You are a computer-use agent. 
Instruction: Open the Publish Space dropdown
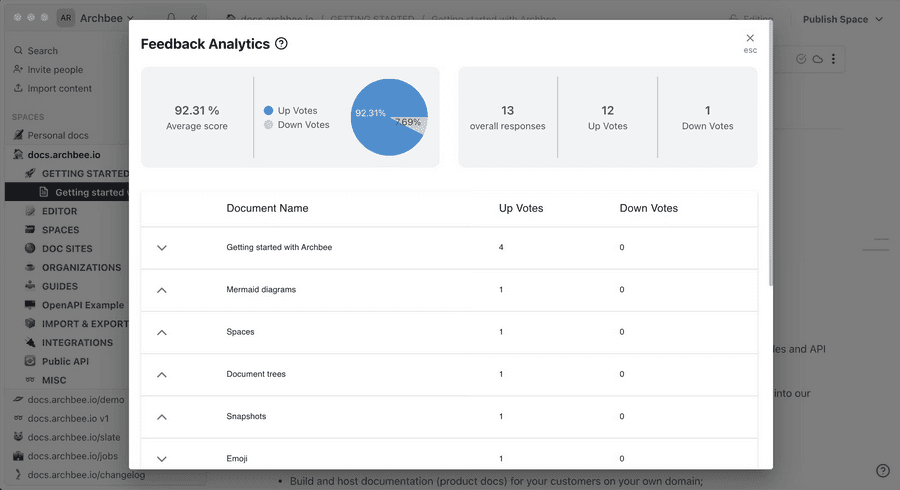click(x=843, y=19)
